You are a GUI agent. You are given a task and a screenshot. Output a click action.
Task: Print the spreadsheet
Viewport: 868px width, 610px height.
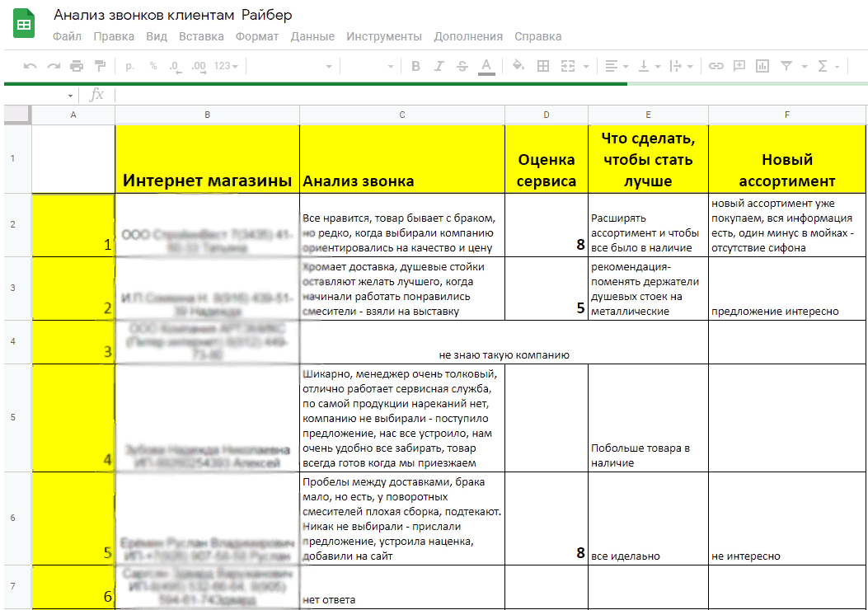77,67
